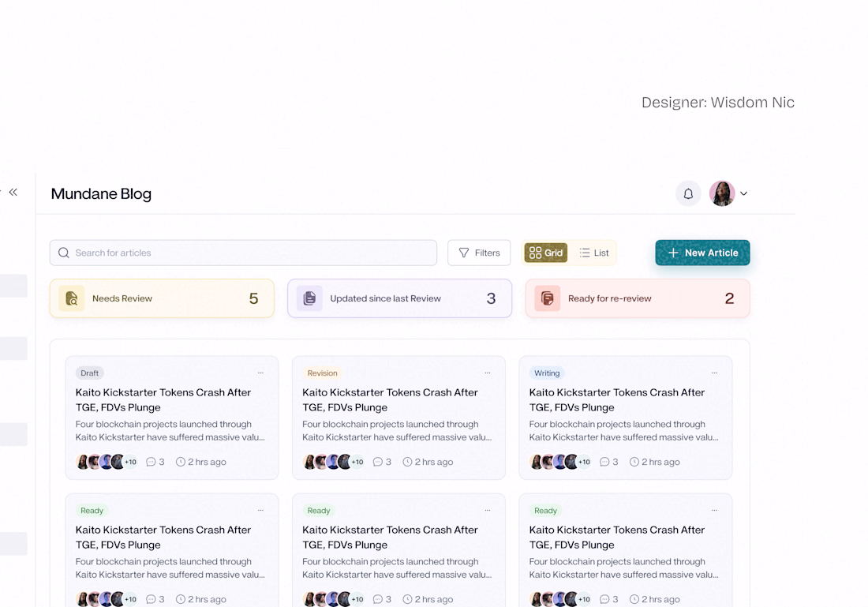Click the Draft status tag

[90, 373]
